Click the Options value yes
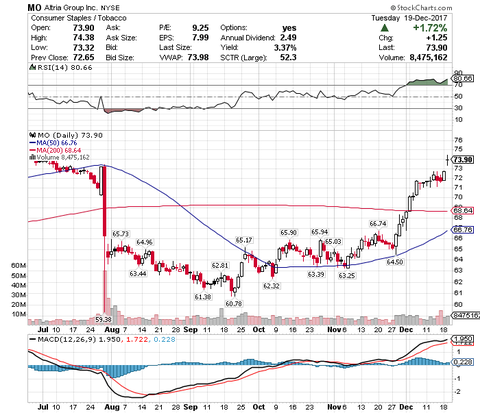 (x=289, y=28)
